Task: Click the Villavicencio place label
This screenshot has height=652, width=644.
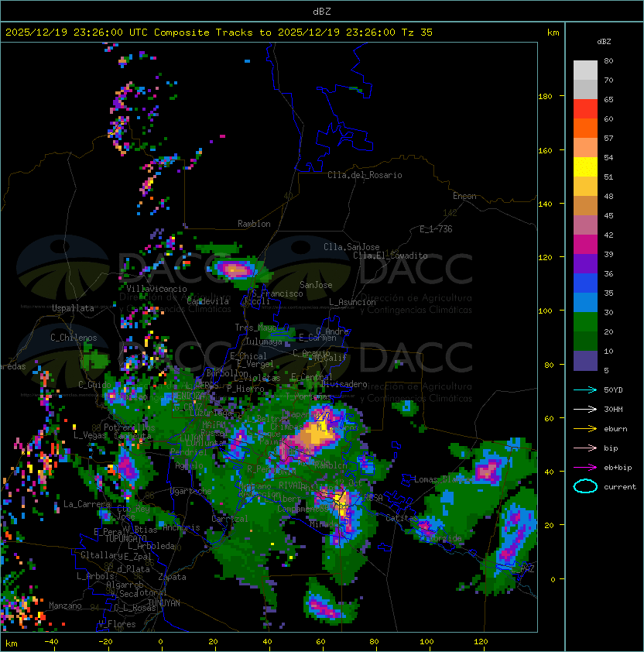Action: (156, 289)
